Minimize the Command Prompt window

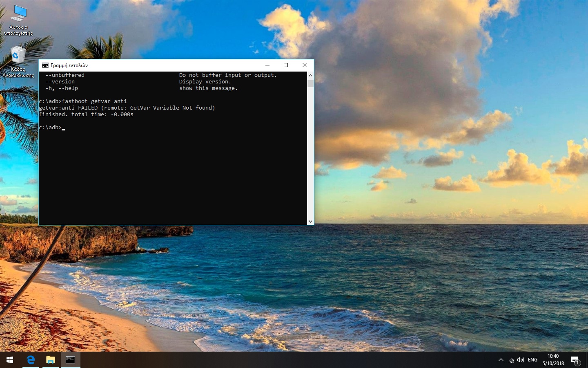[x=267, y=65]
